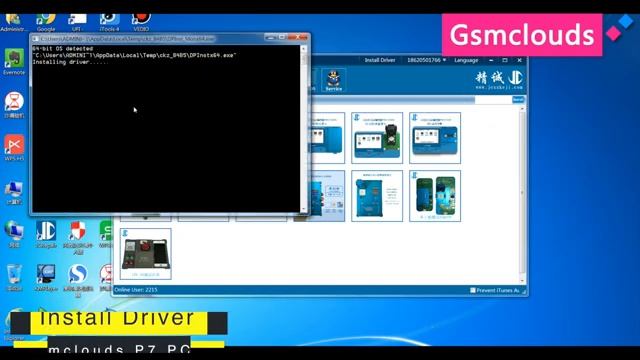Open Google Chrome desktop shortcut
The width and height of the screenshot is (640, 360).
pos(46,22)
